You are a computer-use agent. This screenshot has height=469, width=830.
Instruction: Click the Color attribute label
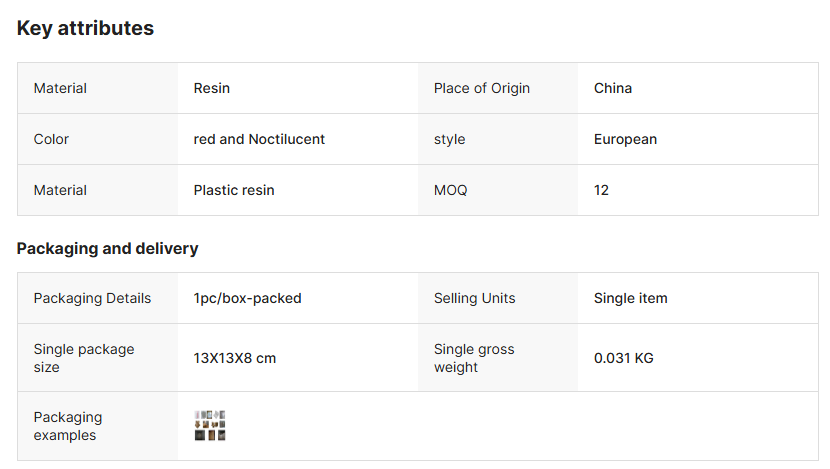[x=51, y=139]
